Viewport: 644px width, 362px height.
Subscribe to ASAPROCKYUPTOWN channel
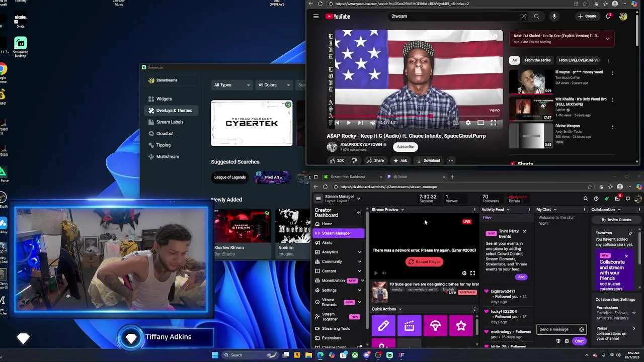[405, 147]
